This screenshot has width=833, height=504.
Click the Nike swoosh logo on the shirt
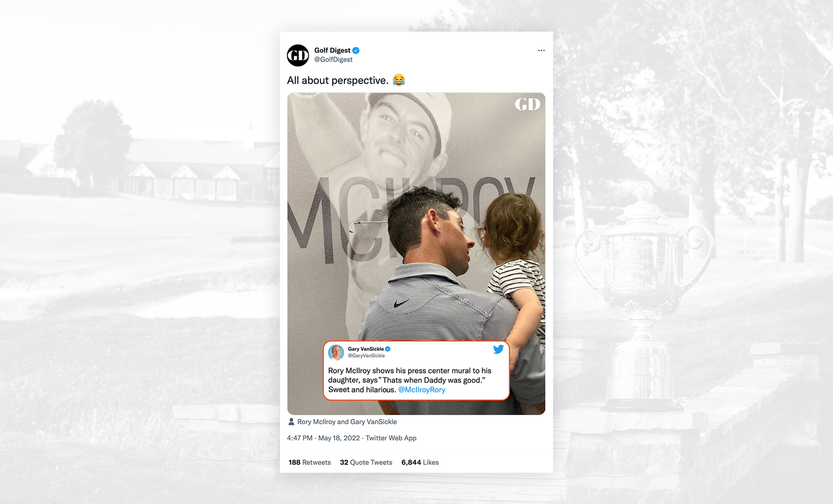[x=401, y=303]
